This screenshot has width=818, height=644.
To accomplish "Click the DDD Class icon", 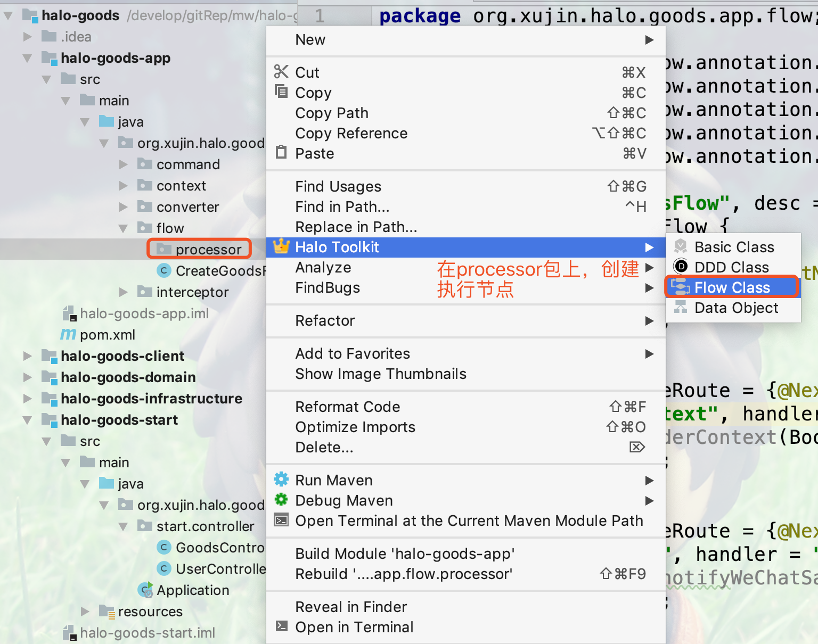I will 681,266.
